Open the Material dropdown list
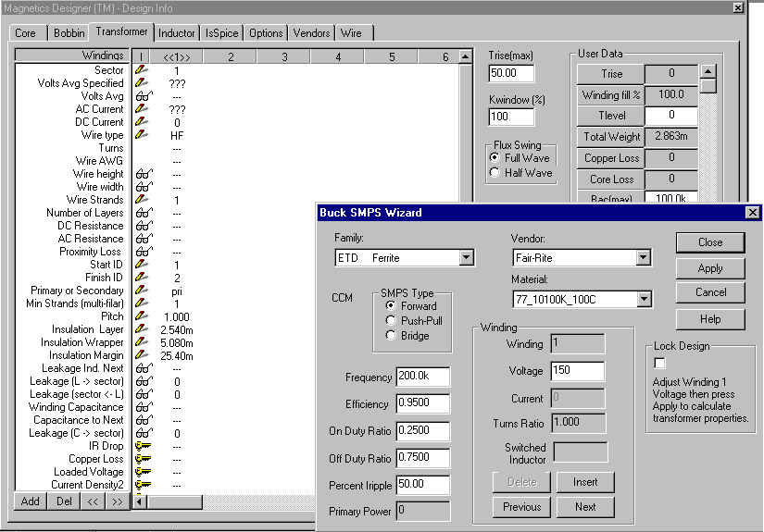The height and width of the screenshot is (532, 764). 644,299
